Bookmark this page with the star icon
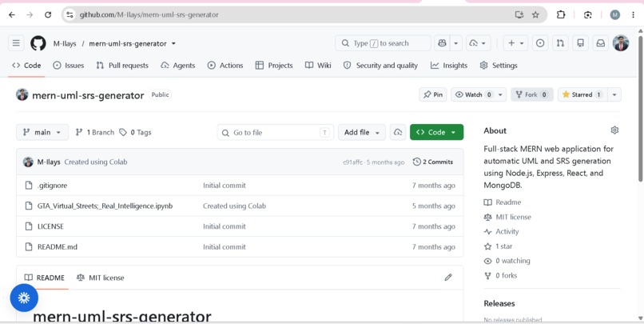This screenshot has height=324, width=644. [535, 15]
